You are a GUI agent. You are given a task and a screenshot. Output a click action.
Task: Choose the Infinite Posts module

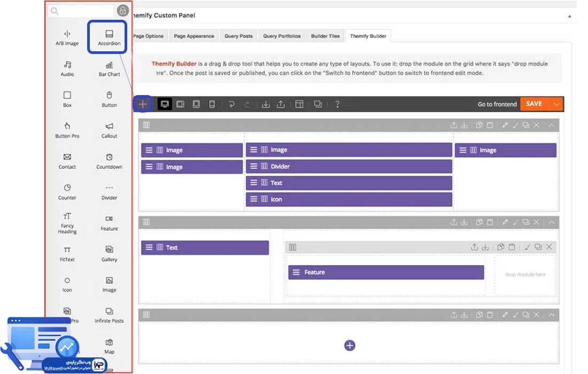pyautogui.click(x=109, y=315)
